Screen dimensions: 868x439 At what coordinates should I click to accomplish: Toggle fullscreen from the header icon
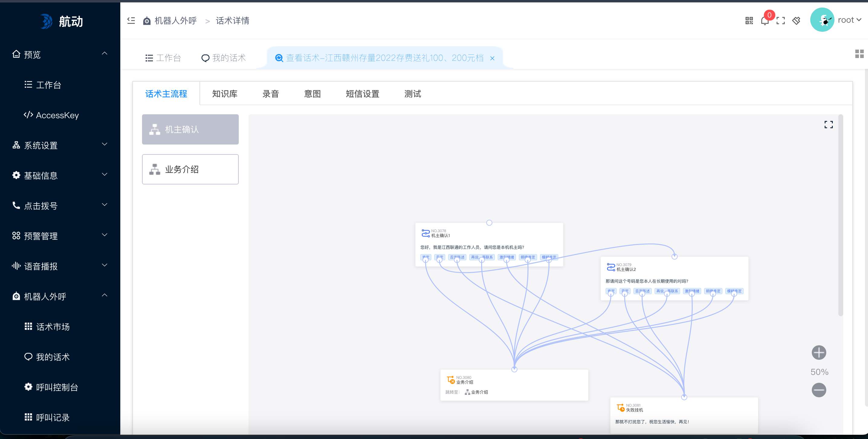coord(780,21)
